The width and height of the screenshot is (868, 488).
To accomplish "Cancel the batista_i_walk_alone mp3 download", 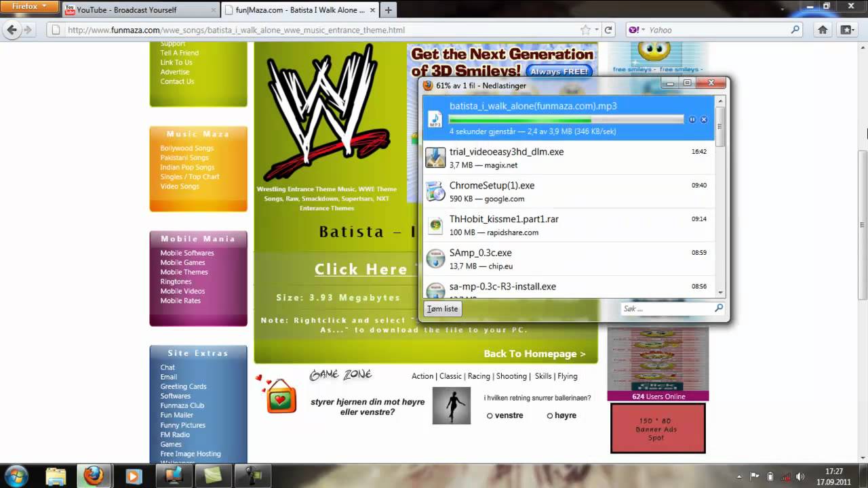I will tap(704, 119).
